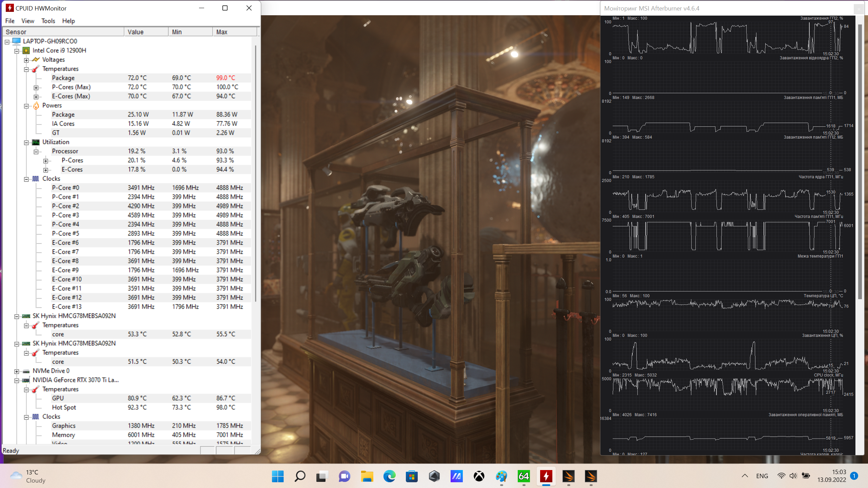
Task: Open the Tools menu
Action: point(48,21)
